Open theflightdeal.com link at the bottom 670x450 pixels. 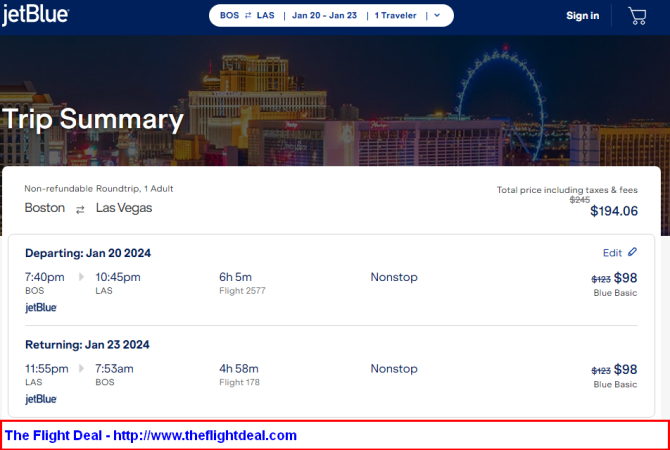pyautogui.click(x=205, y=435)
